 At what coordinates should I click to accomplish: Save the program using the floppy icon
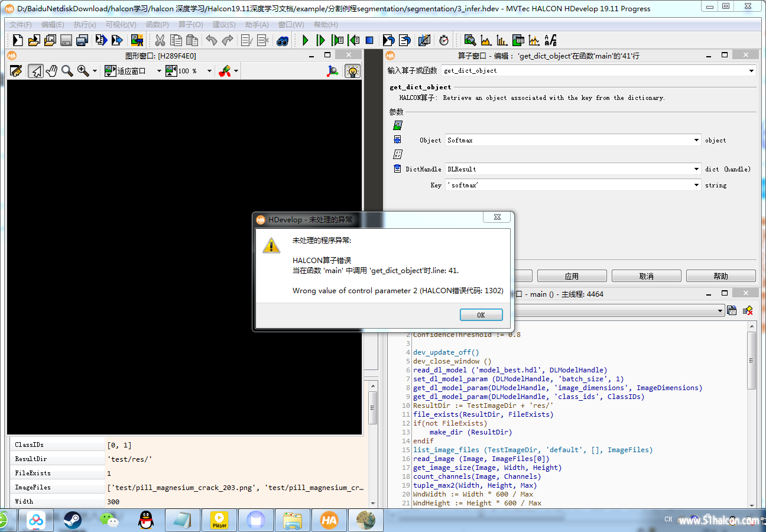(x=66, y=40)
